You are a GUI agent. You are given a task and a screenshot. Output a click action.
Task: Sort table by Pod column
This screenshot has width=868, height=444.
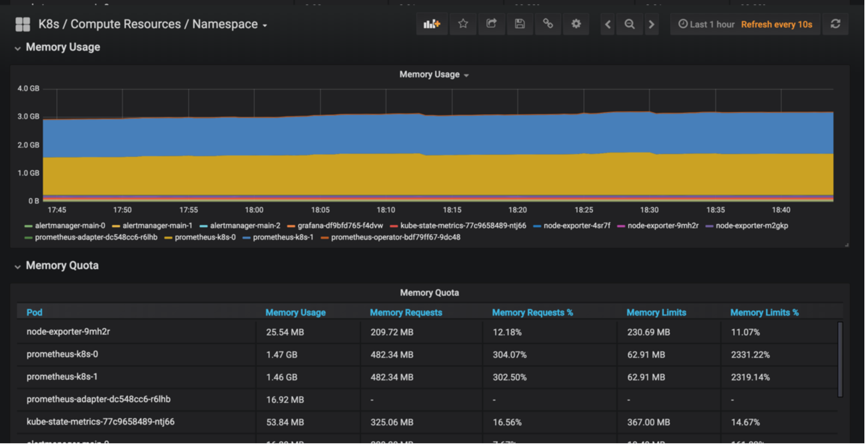[x=35, y=313]
